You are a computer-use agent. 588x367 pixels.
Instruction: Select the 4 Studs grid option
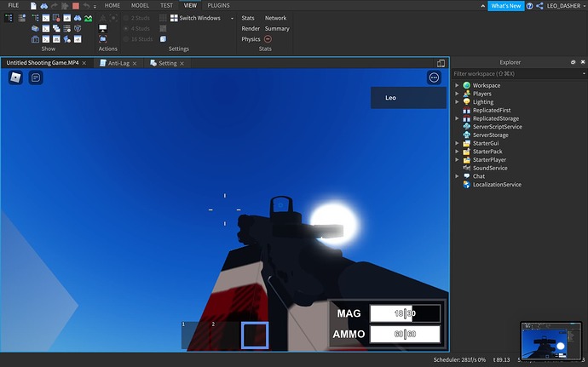coord(136,28)
